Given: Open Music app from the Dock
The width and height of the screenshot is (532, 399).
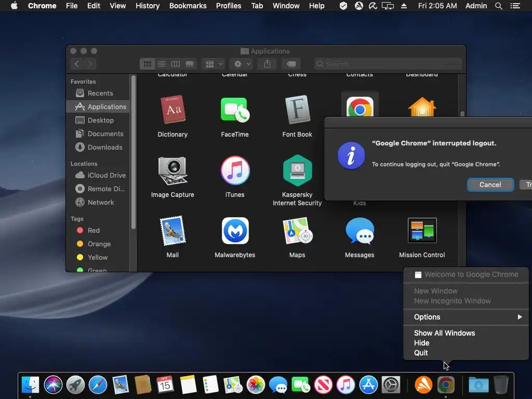Looking at the screenshot, I should 345,385.
